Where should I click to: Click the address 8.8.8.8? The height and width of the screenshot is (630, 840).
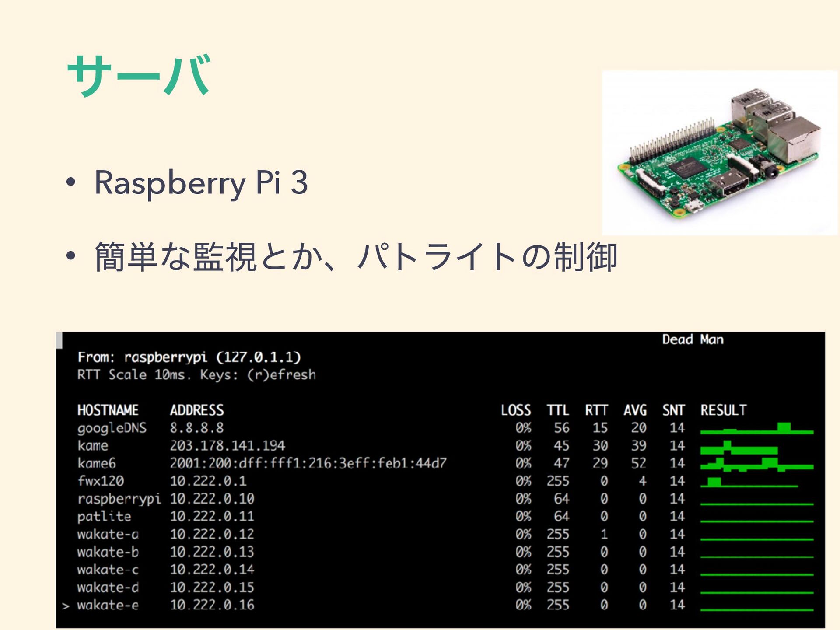pos(197,427)
